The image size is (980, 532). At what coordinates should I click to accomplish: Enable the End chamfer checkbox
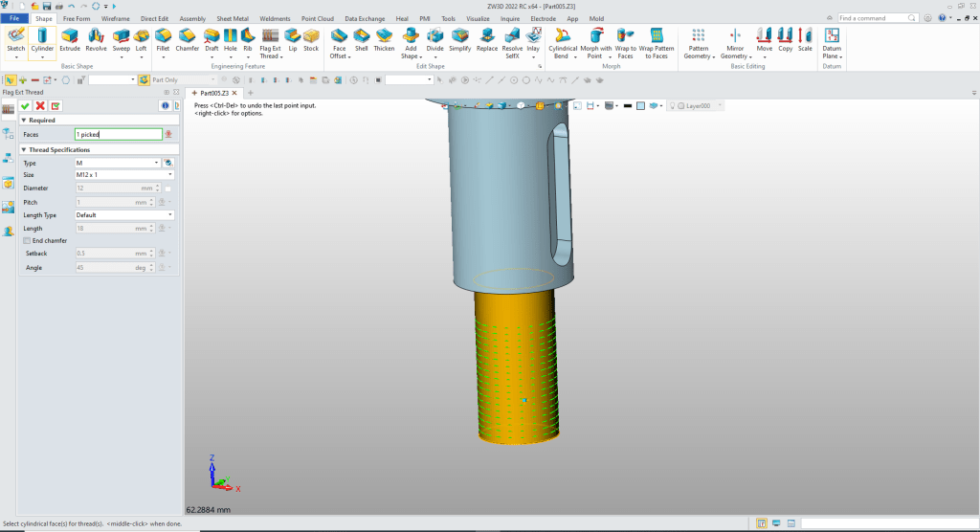(x=26, y=240)
